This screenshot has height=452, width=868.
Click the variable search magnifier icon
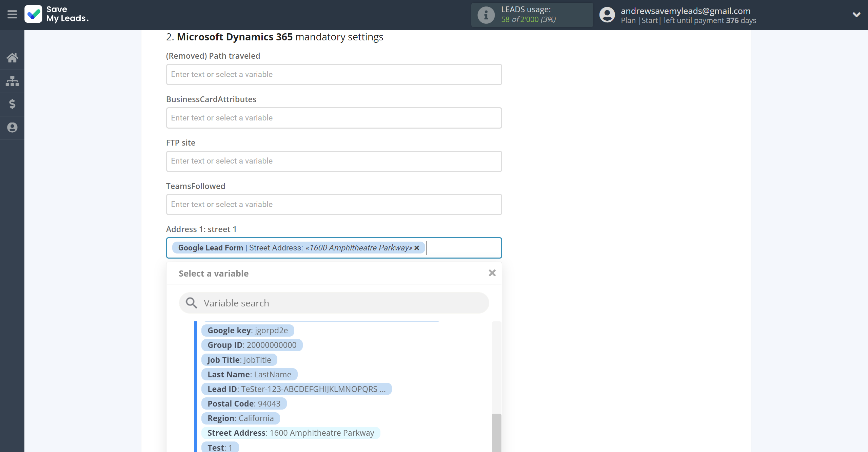(191, 303)
